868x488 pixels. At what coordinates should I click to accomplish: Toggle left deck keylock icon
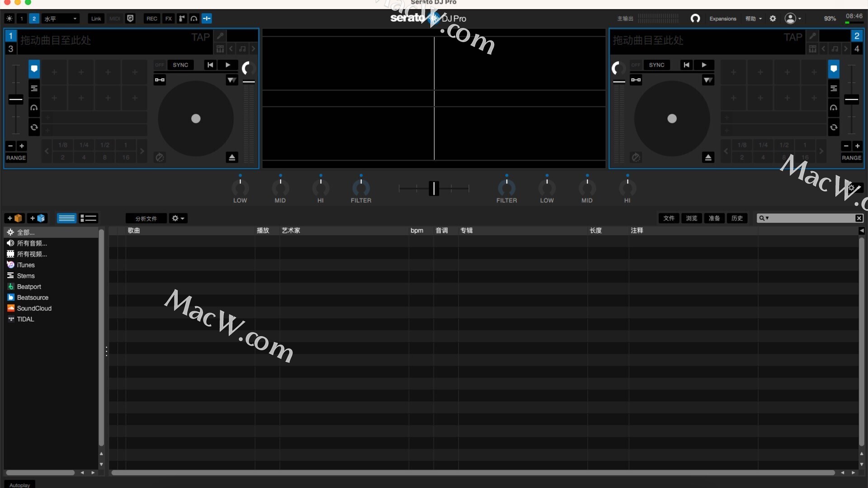(x=160, y=80)
